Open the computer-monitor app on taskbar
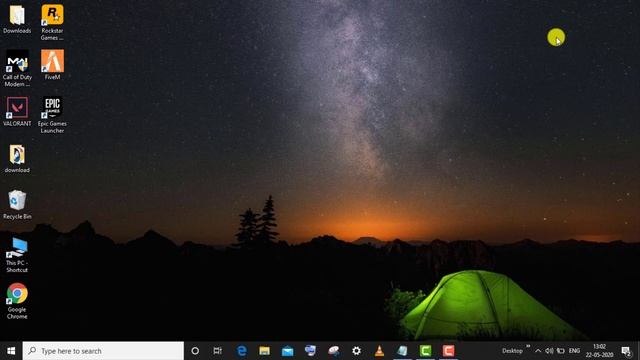This screenshot has width=640, height=360. pyautogui.click(x=310, y=351)
